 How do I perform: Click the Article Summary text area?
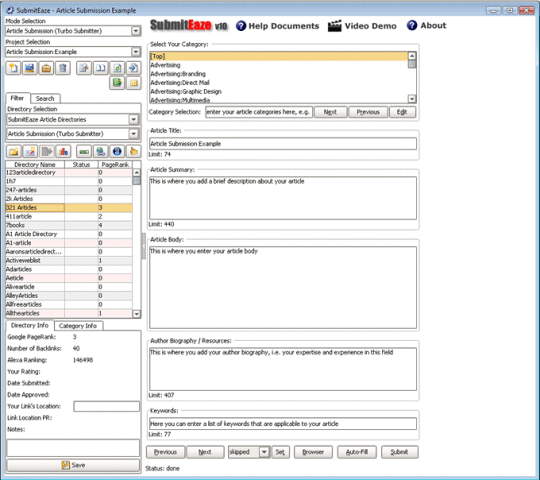pyautogui.click(x=283, y=198)
